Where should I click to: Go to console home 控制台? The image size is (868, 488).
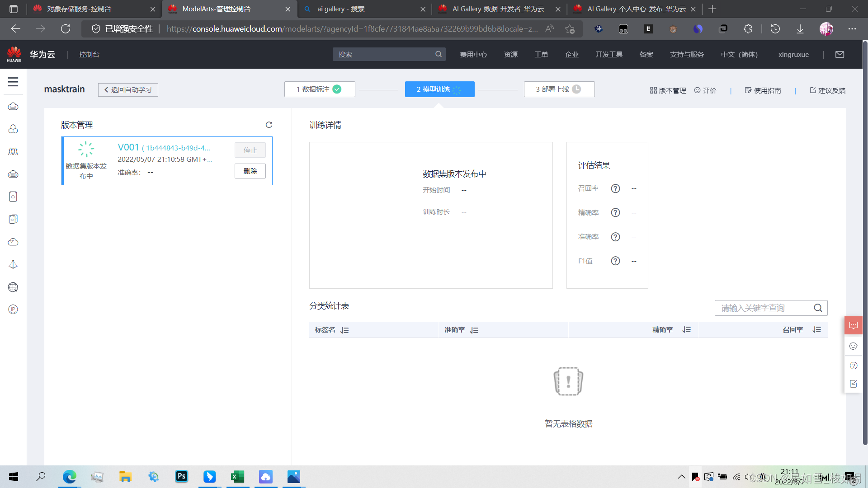(x=89, y=54)
